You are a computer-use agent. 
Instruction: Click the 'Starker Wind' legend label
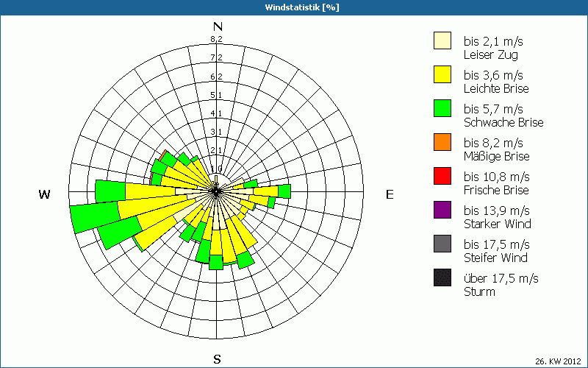click(498, 224)
